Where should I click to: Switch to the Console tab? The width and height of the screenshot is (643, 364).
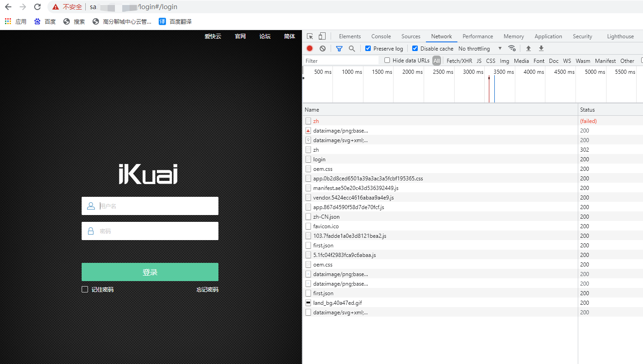[x=381, y=36]
